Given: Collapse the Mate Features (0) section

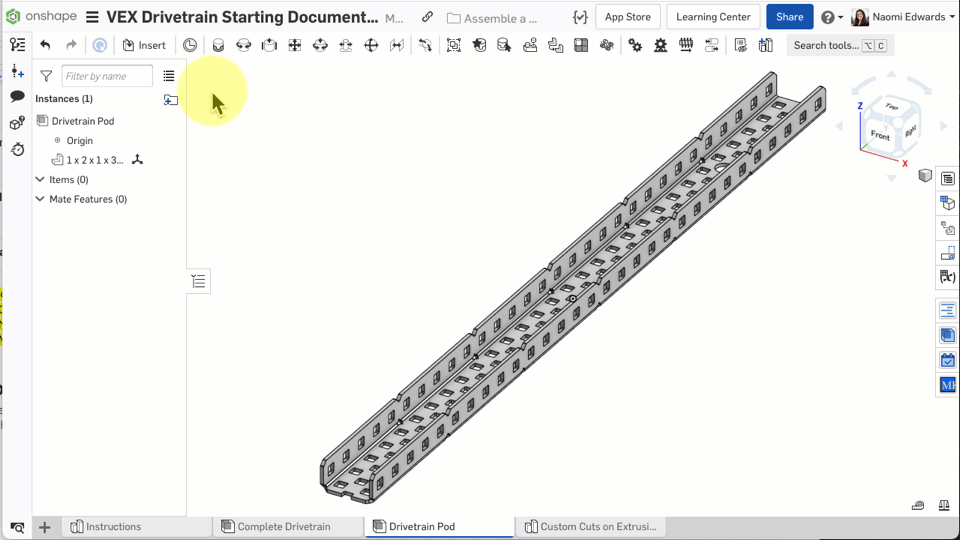Looking at the screenshot, I should [40, 199].
